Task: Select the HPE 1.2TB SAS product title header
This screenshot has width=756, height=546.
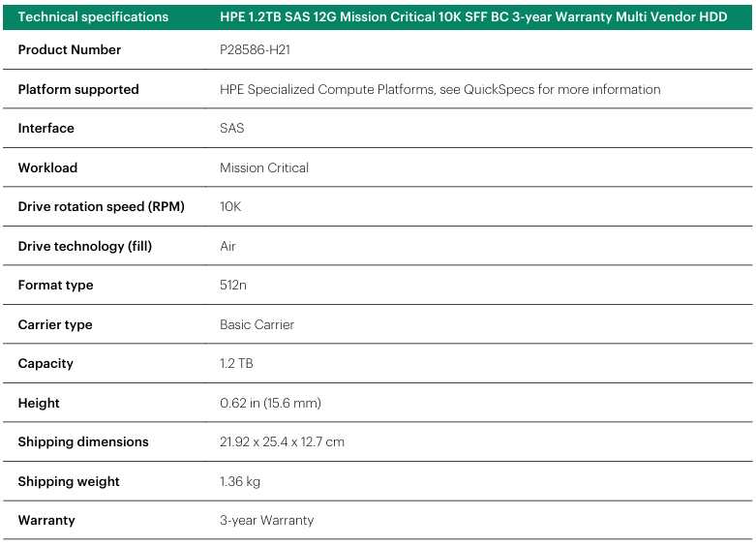Action: click(473, 16)
